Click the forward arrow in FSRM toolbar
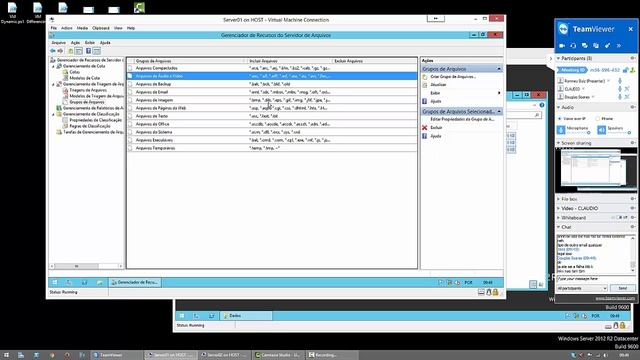The width and height of the screenshot is (640, 360). point(60,51)
